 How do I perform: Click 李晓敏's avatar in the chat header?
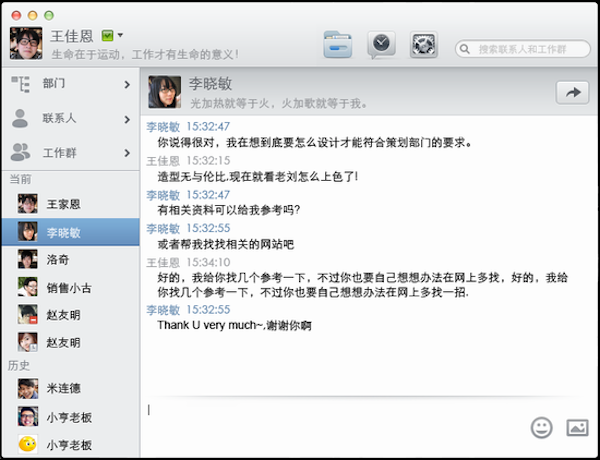pos(162,92)
